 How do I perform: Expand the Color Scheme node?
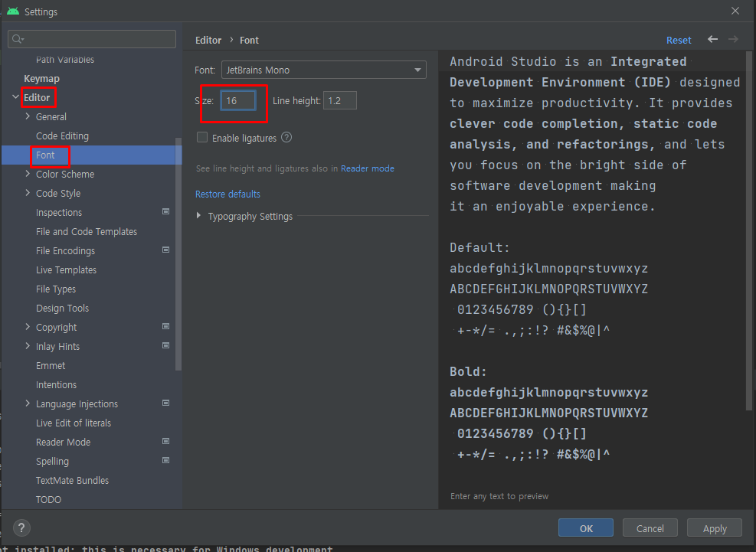(28, 174)
